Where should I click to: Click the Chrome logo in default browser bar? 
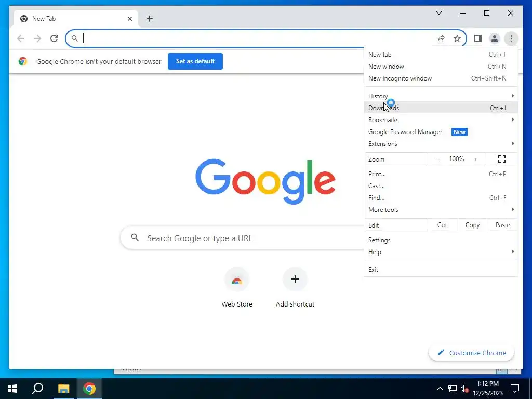point(23,61)
